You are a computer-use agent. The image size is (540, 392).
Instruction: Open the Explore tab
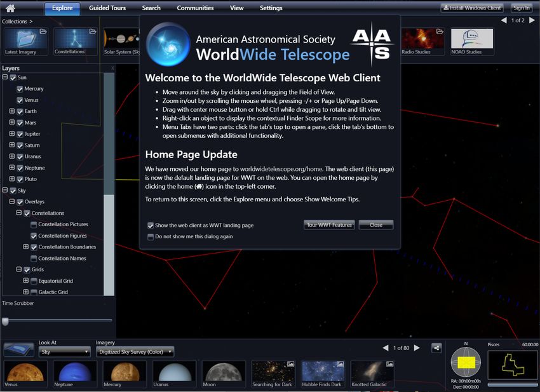[62, 8]
